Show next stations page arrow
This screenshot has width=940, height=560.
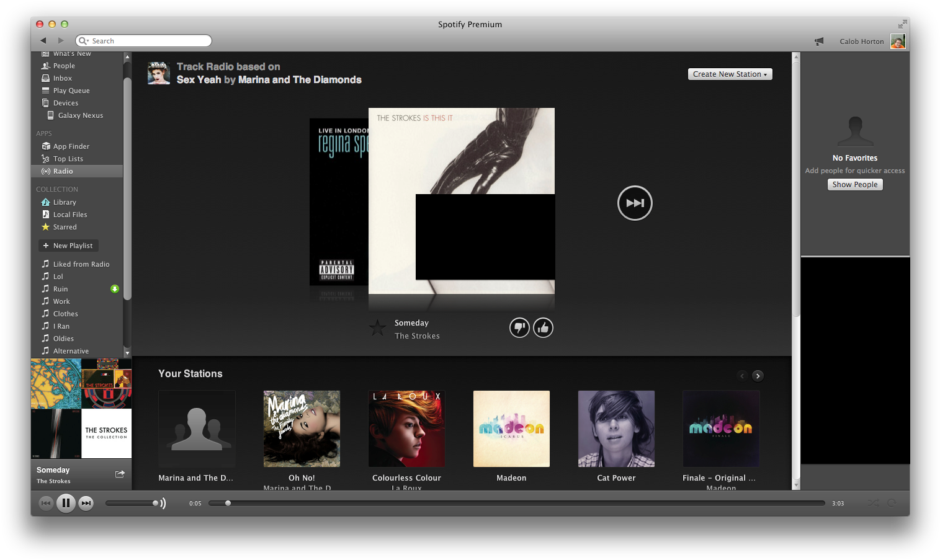coord(758,376)
